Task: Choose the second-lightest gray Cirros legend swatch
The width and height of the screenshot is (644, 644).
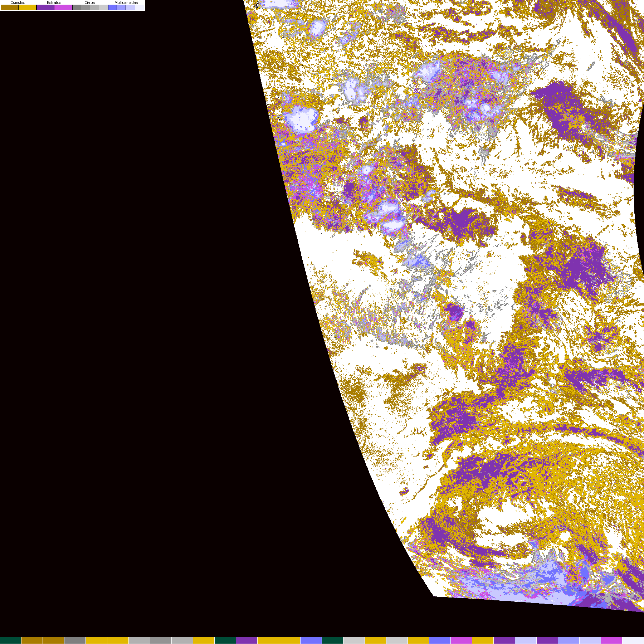Action: click(94, 7)
